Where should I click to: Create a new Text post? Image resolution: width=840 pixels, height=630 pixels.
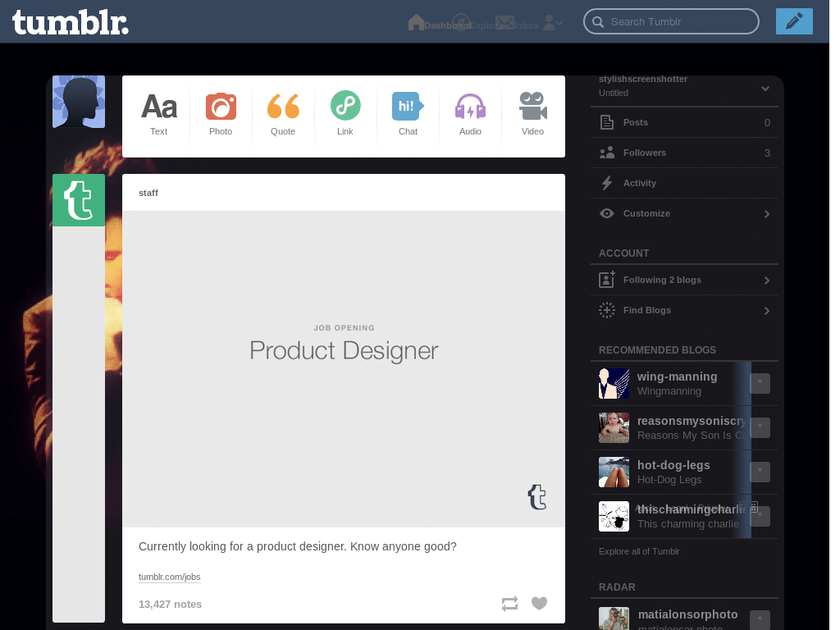pos(158,115)
